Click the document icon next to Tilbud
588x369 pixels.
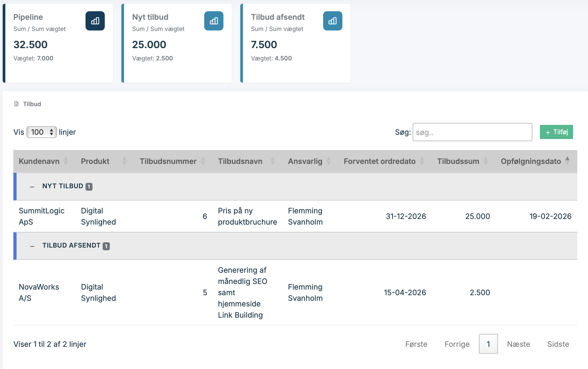(16, 104)
